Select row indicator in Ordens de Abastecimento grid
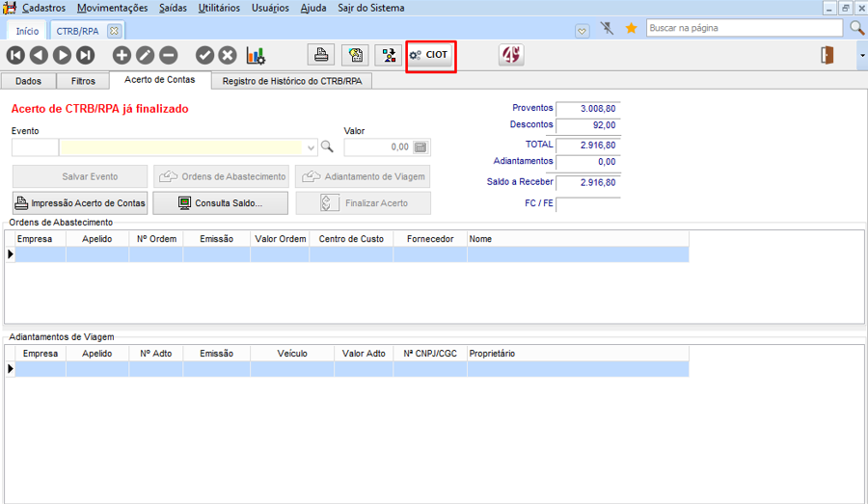 (x=10, y=254)
